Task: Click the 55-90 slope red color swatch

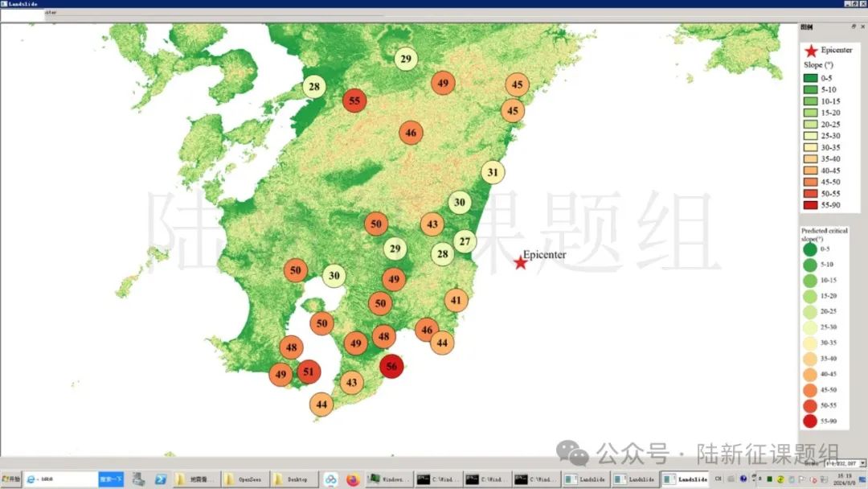Action: (x=810, y=205)
